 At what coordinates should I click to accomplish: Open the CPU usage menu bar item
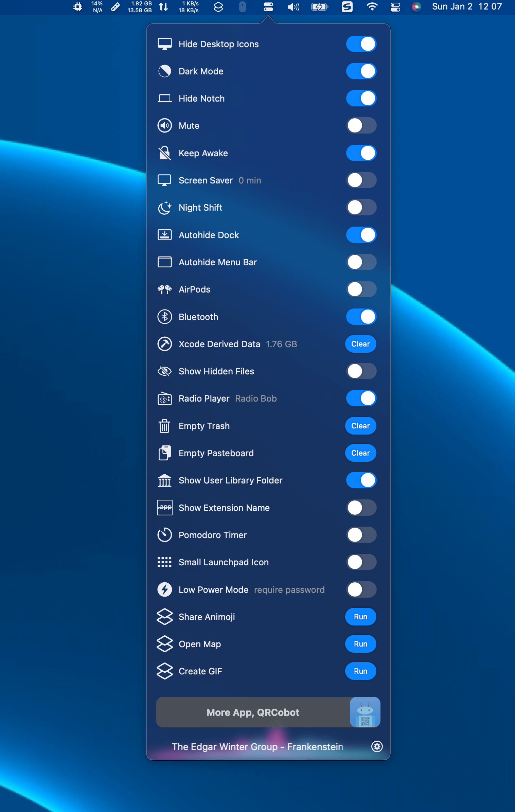(88, 7)
